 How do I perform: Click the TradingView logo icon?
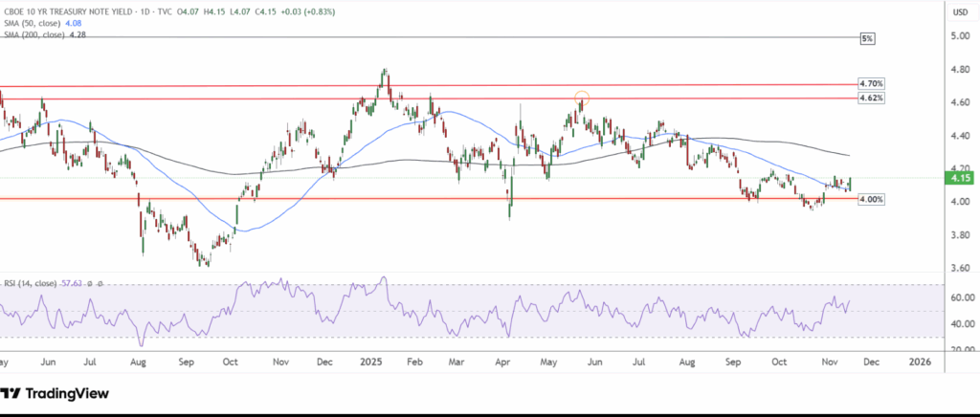tap(11, 393)
